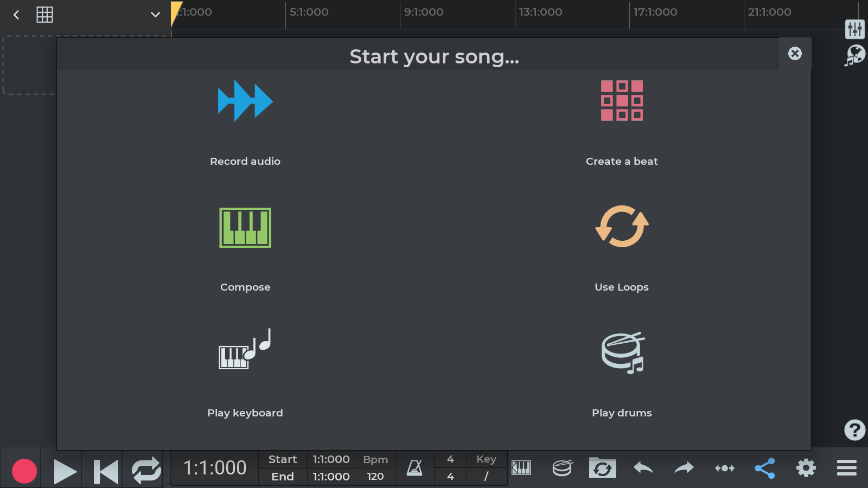Screen dimensions: 868x488
Task: Click the Create a beat label
Action: 622,161
